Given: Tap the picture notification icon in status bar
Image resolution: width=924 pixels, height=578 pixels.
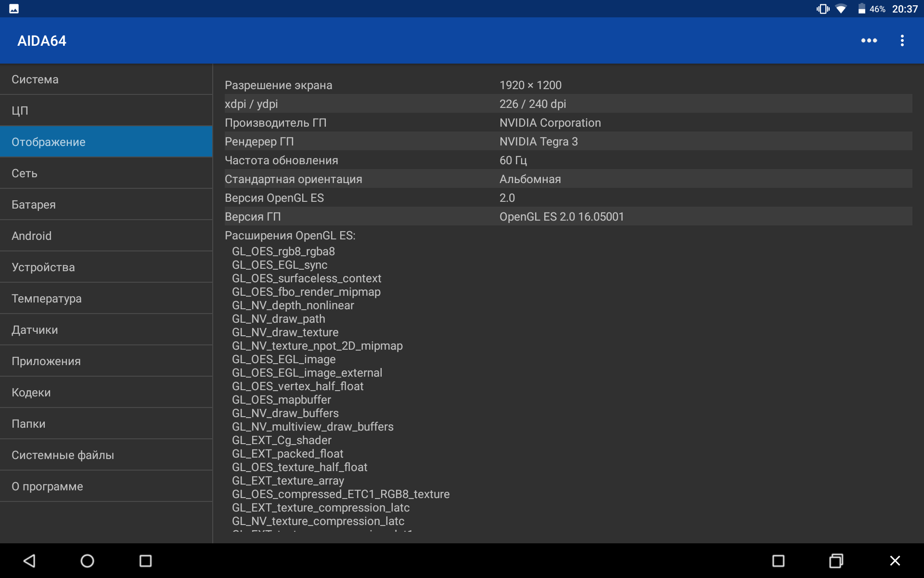Looking at the screenshot, I should tap(14, 9).
